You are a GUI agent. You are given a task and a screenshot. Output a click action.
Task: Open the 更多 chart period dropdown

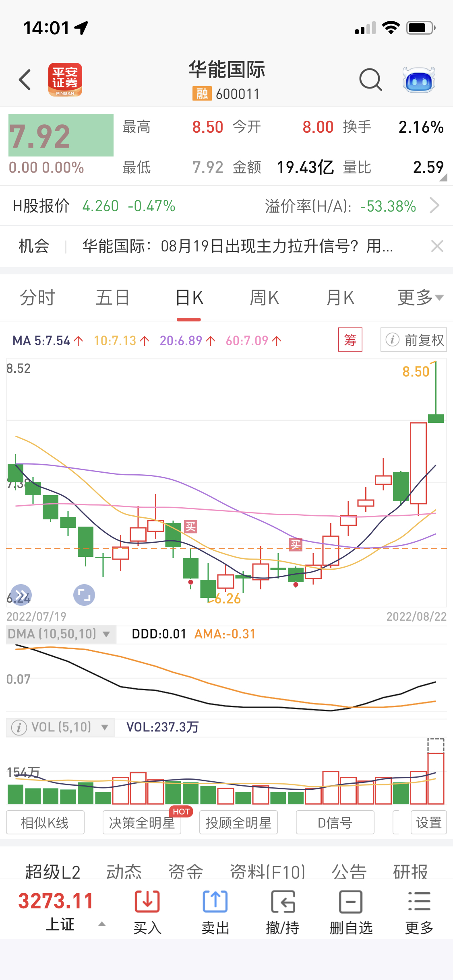tap(420, 298)
